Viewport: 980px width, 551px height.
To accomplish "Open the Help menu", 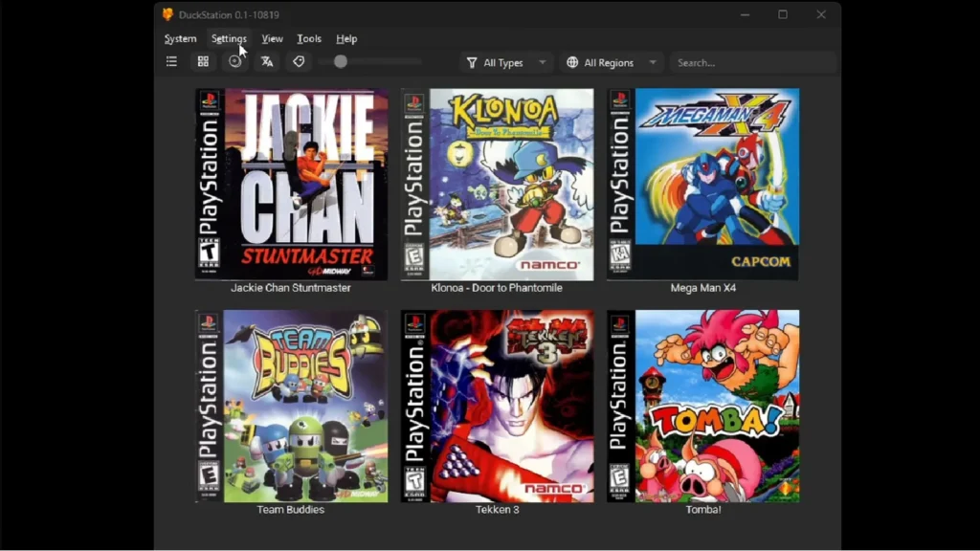I will click(x=346, y=38).
